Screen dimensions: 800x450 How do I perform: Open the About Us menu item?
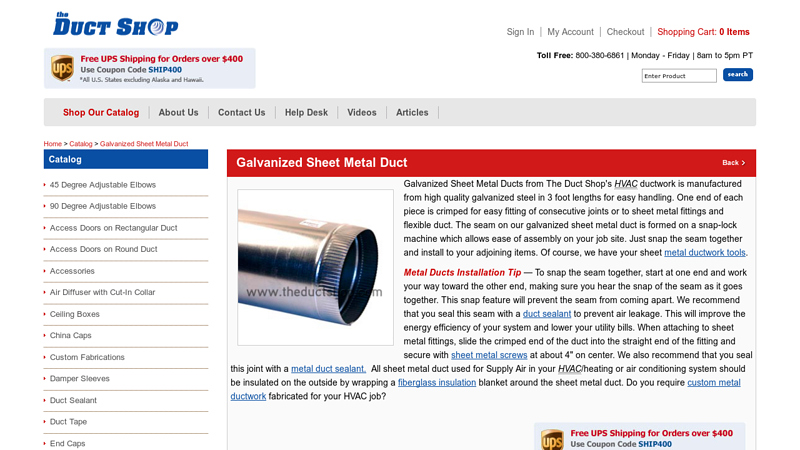[178, 112]
